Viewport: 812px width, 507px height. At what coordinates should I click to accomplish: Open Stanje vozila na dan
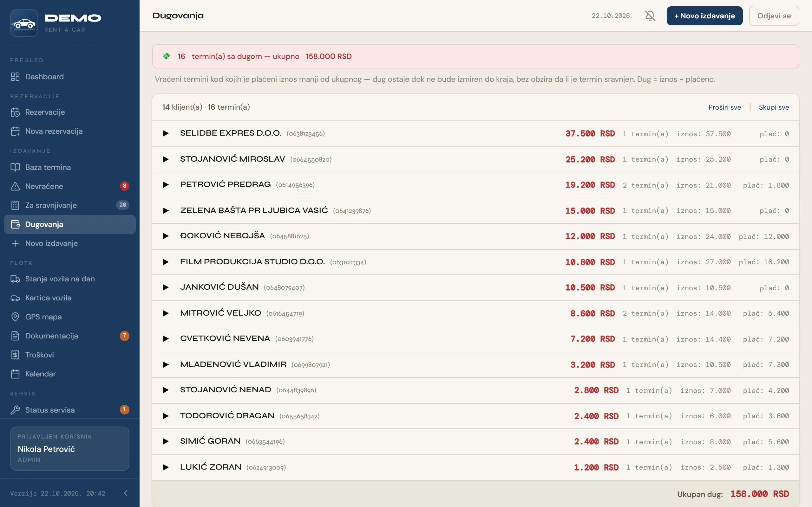click(x=70, y=279)
